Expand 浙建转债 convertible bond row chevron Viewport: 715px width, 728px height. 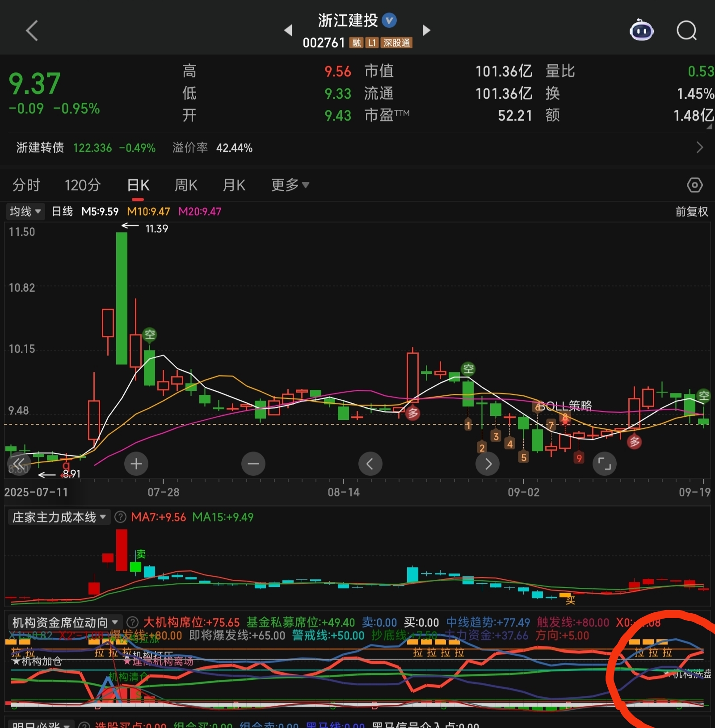tap(699, 147)
